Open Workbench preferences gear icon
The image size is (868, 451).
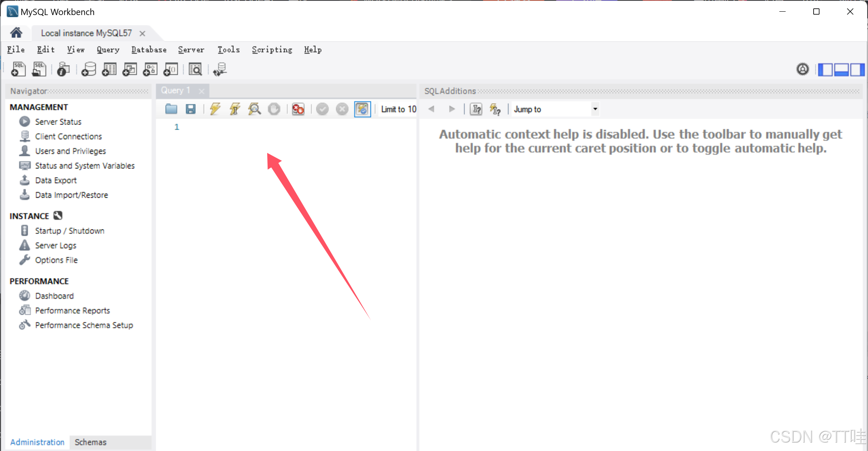tap(802, 69)
